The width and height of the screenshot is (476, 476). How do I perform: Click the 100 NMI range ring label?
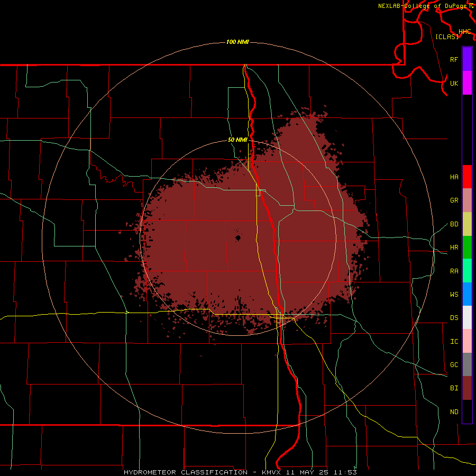coord(237,42)
